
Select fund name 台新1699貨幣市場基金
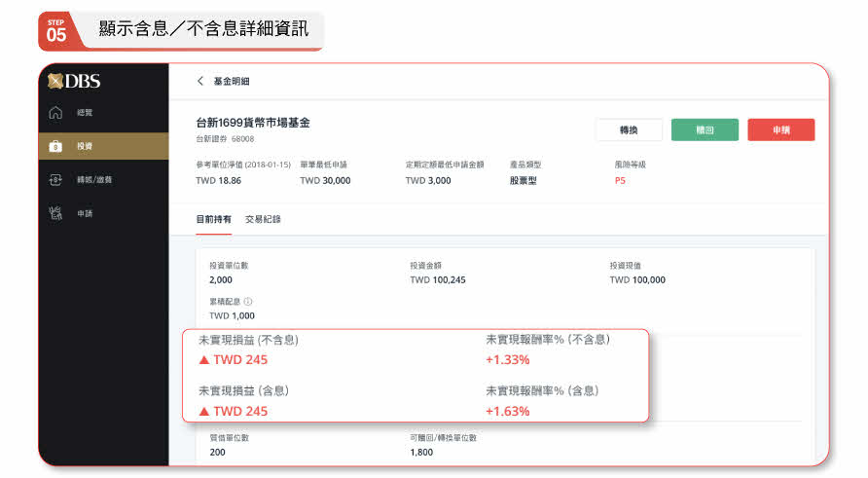pyautogui.click(x=253, y=123)
